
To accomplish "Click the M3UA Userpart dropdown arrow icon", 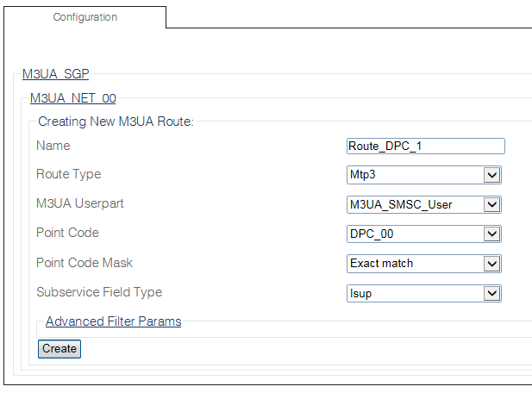I will (x=491, y=204).
